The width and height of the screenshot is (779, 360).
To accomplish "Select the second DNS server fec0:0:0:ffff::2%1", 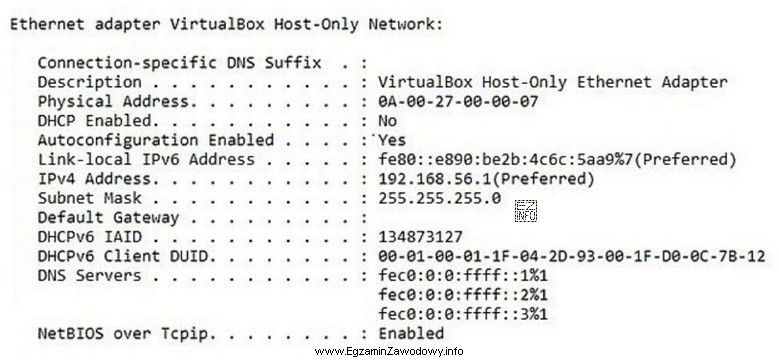I will 463,295.
